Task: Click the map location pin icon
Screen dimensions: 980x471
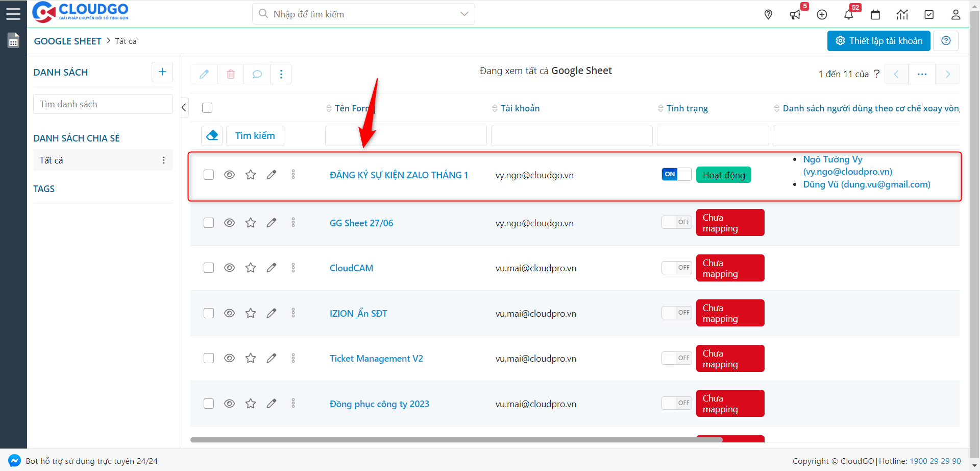Action: [x=768, y=15]
